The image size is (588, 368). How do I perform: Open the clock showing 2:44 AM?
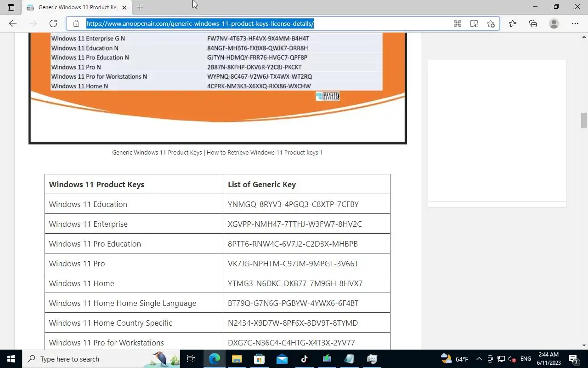coord(549,359)
